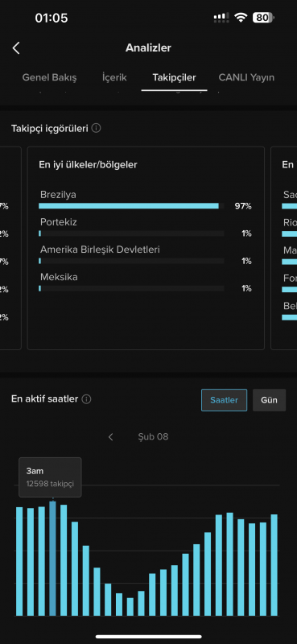
Task: Tap the Amerika Birleşik Devletleri row
Action: [146, 255]
